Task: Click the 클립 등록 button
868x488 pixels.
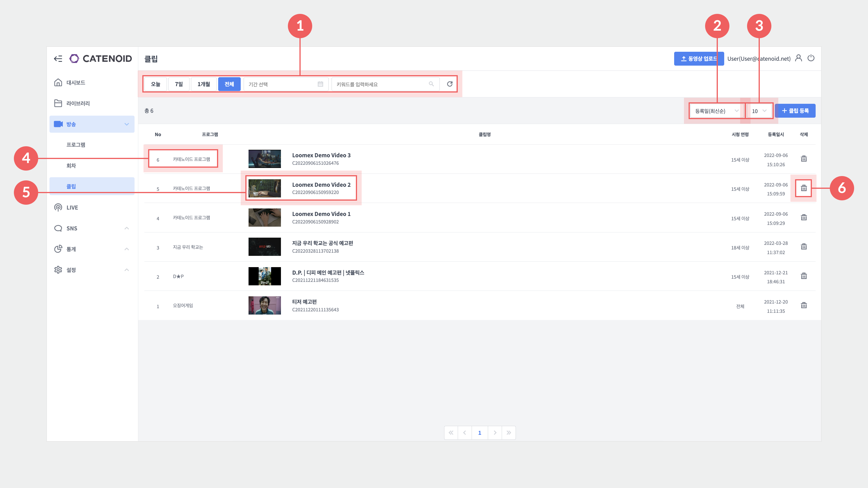Action: pos(795,111)
